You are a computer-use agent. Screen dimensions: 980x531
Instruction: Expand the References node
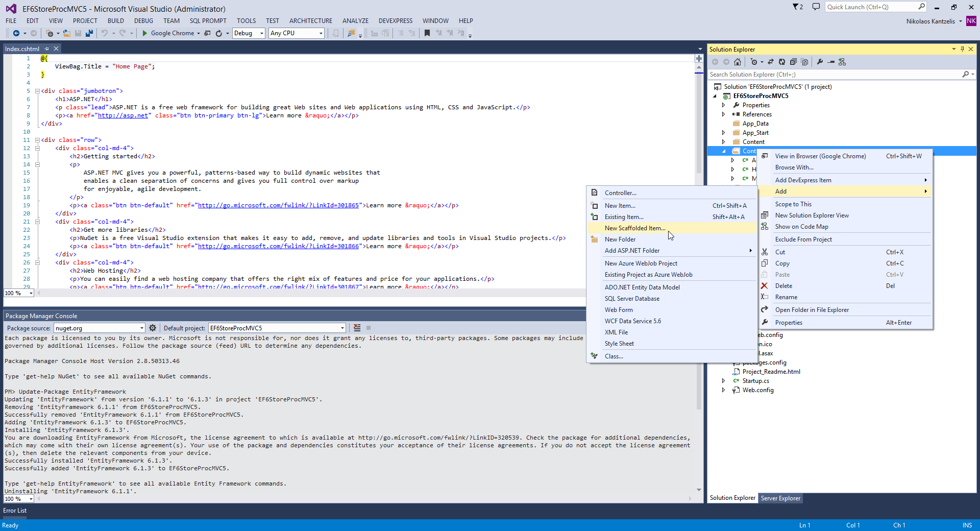(723, 114)
